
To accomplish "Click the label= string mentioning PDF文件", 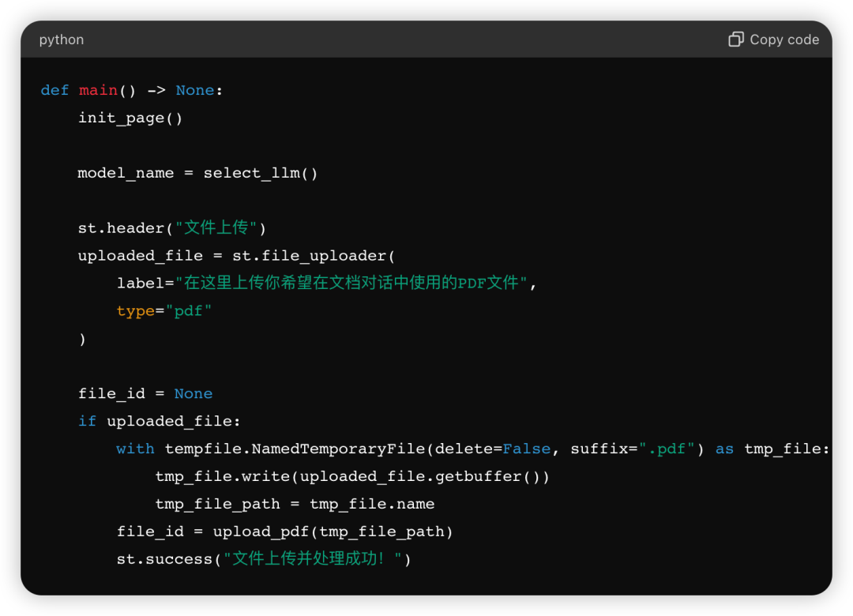I will click(351, 283).
